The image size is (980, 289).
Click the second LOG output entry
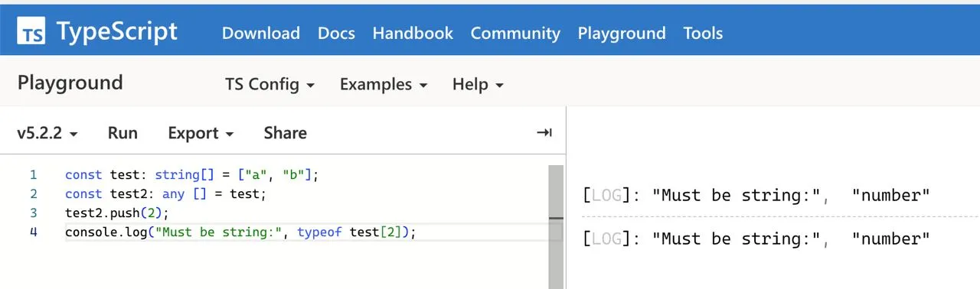756,239
